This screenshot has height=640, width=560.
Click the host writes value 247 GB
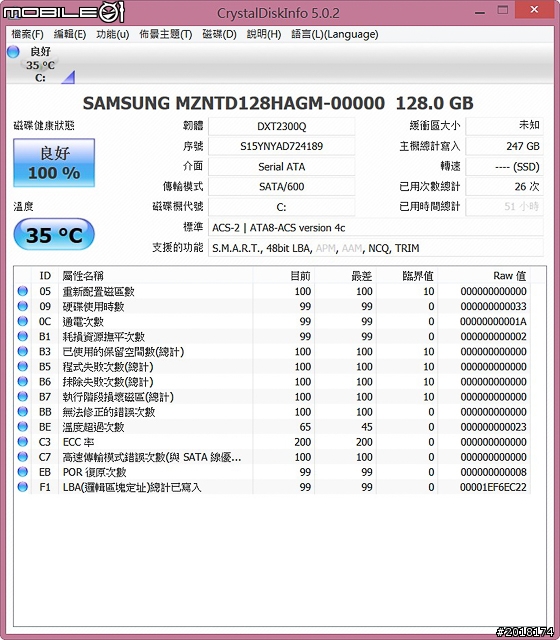504,146
